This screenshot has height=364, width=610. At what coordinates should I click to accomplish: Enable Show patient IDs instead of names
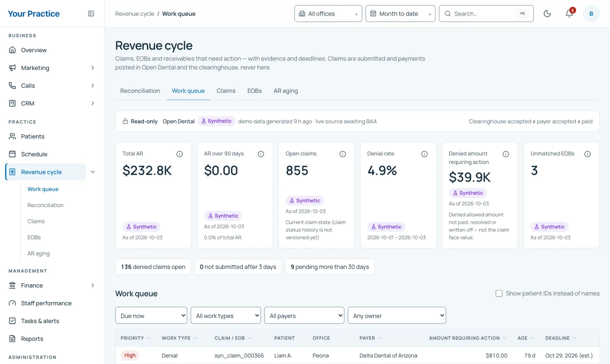click(x=499, y=293)
